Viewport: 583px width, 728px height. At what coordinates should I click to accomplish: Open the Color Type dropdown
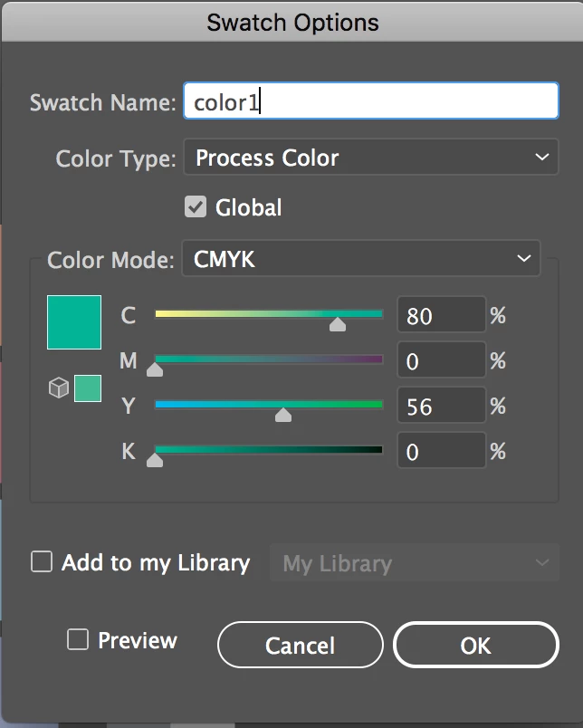[x=371, y=158]
